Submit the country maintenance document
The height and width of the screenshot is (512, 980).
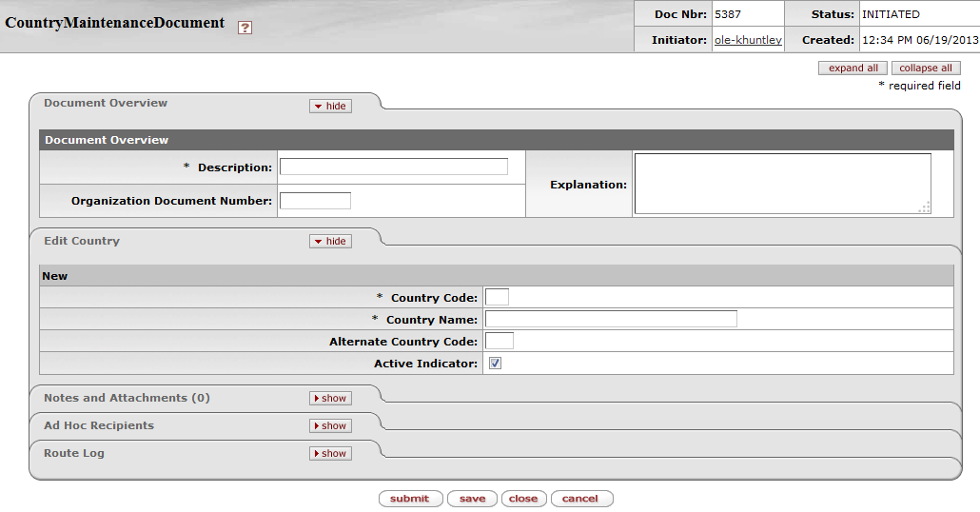point(410,499)
